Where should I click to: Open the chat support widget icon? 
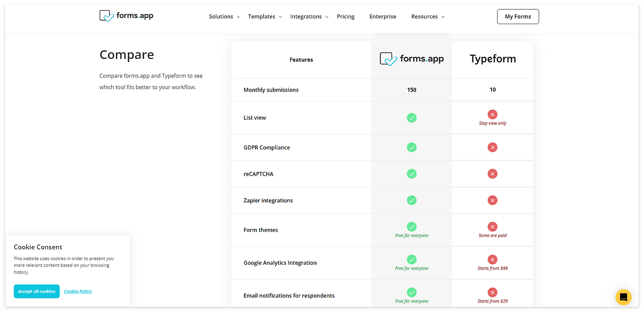(x=623, y=297)
